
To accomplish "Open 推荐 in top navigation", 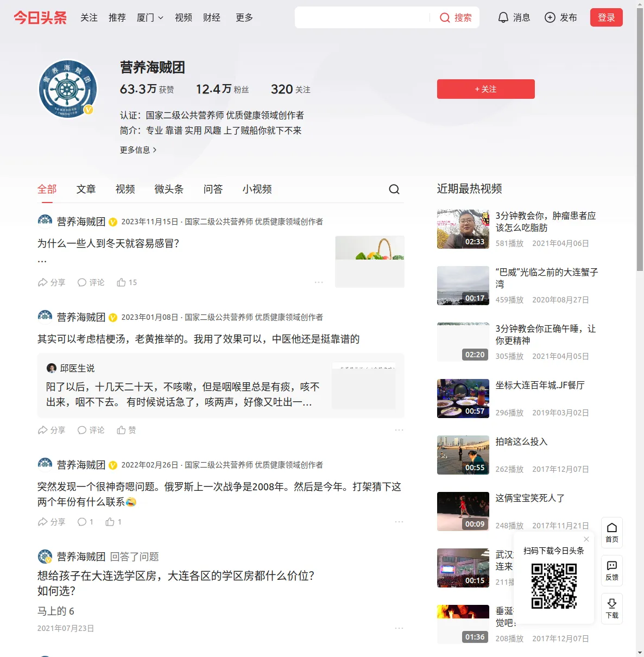I will pyautogui.click(x=117, y=17).
